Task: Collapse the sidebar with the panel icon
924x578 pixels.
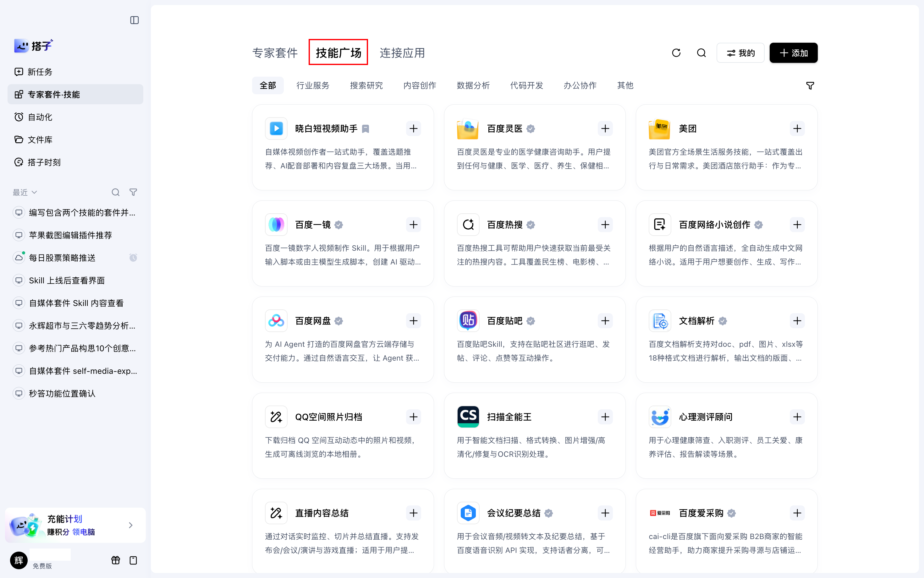Action: (x=134, y=20)
